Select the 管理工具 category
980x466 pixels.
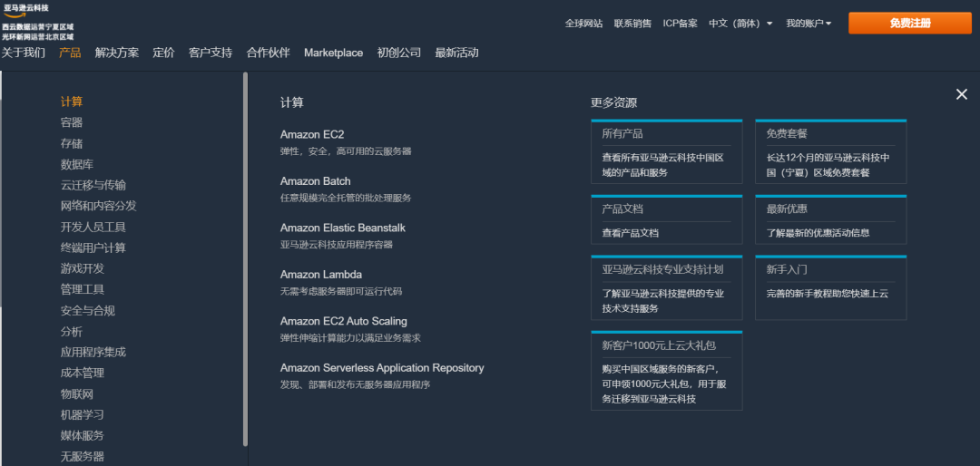click(83, 290)
